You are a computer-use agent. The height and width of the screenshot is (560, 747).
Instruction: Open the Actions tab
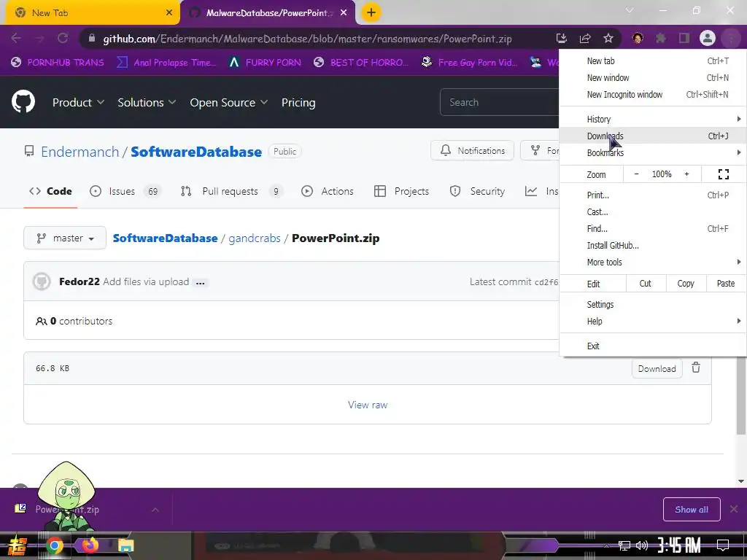[x=328, y=191]
